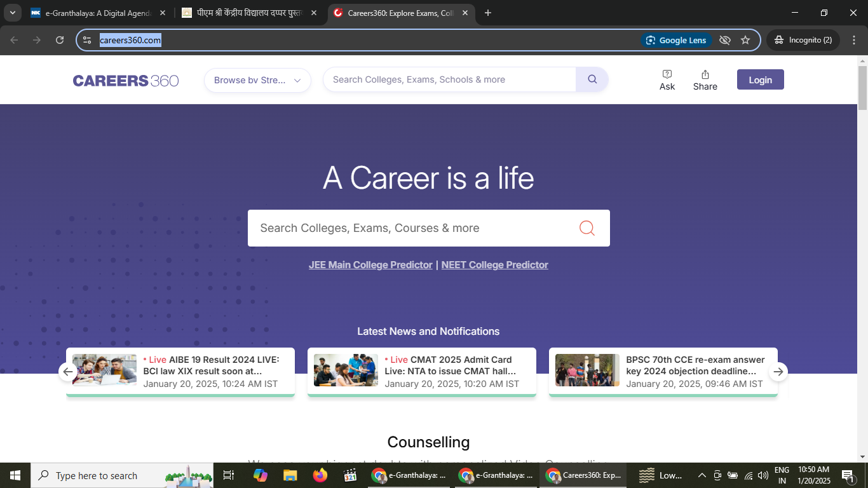The image size is (868, 488).
Task: Click the Counselling heading
Action: point(428,442)
